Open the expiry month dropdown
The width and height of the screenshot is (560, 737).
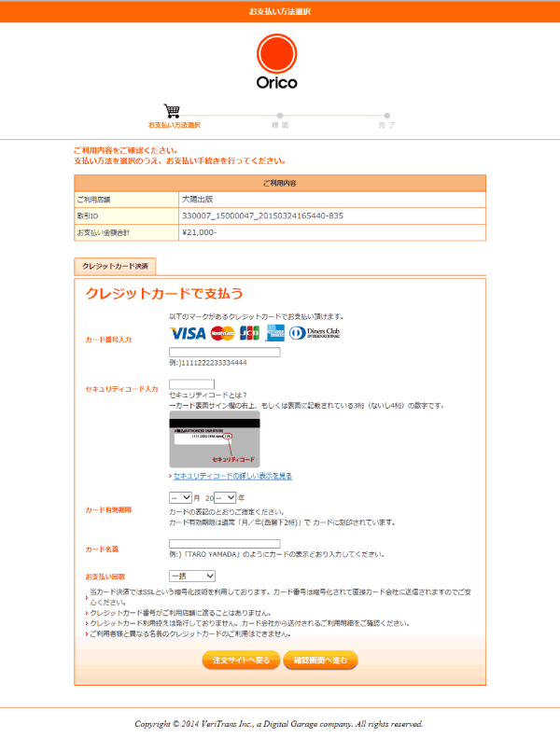coord(180,498)
